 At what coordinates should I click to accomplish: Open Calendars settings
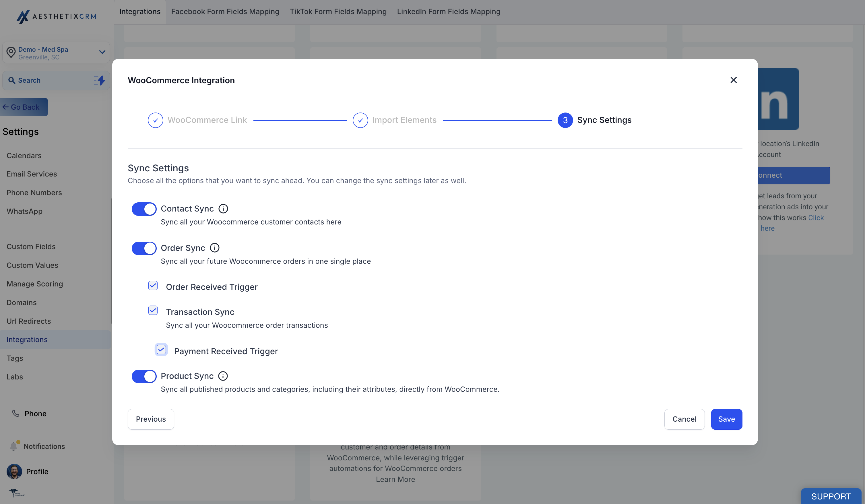(24, 156)
